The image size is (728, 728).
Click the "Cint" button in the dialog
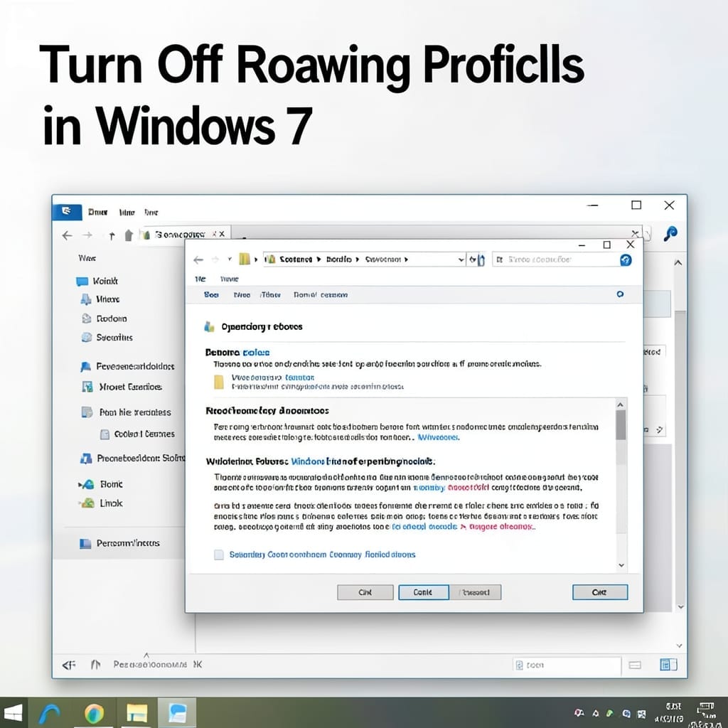click(x=365, y=592)
